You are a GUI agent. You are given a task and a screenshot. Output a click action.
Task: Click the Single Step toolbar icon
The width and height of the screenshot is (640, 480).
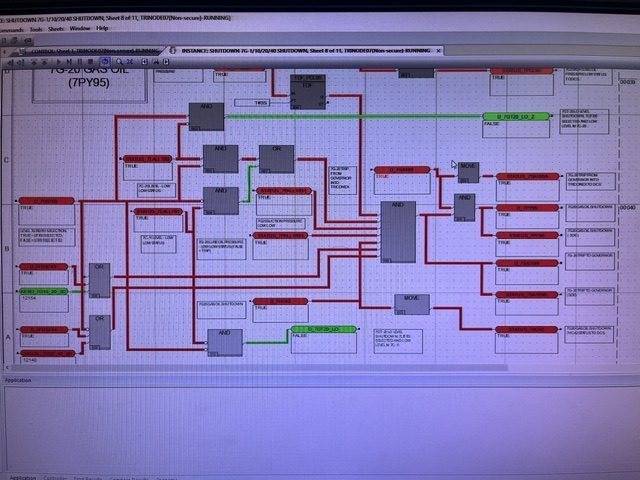pos(69,62)
